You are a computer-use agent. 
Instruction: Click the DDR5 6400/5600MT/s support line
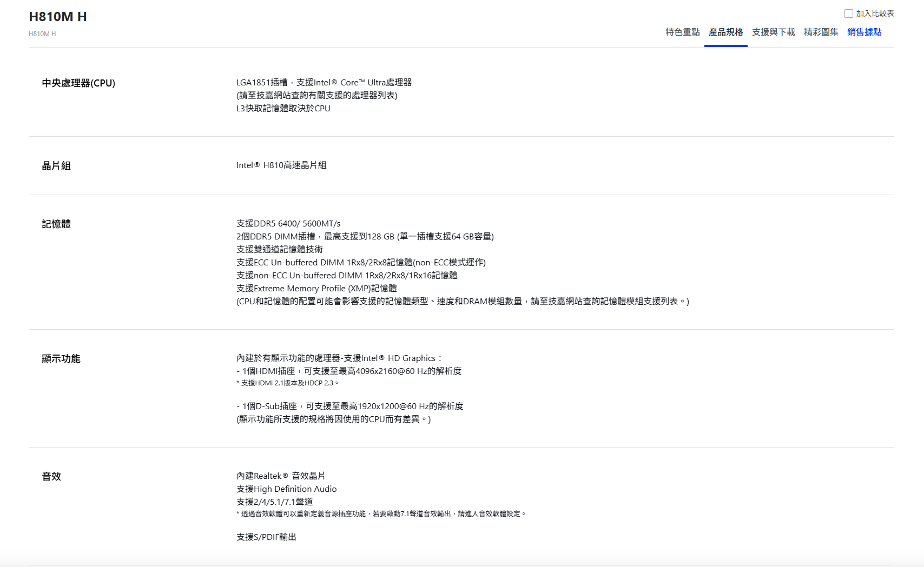pyautogui.click(x=288, y=224)
